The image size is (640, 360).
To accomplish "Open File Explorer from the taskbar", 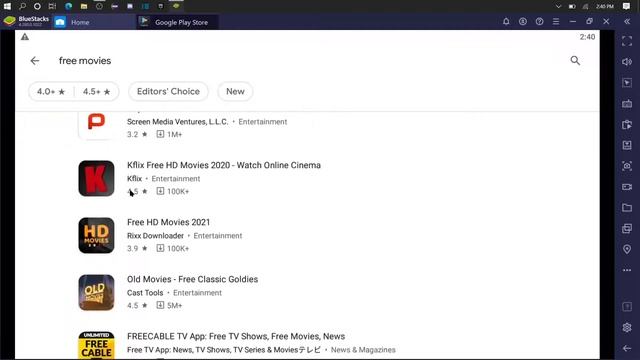I will pos(84,6).
